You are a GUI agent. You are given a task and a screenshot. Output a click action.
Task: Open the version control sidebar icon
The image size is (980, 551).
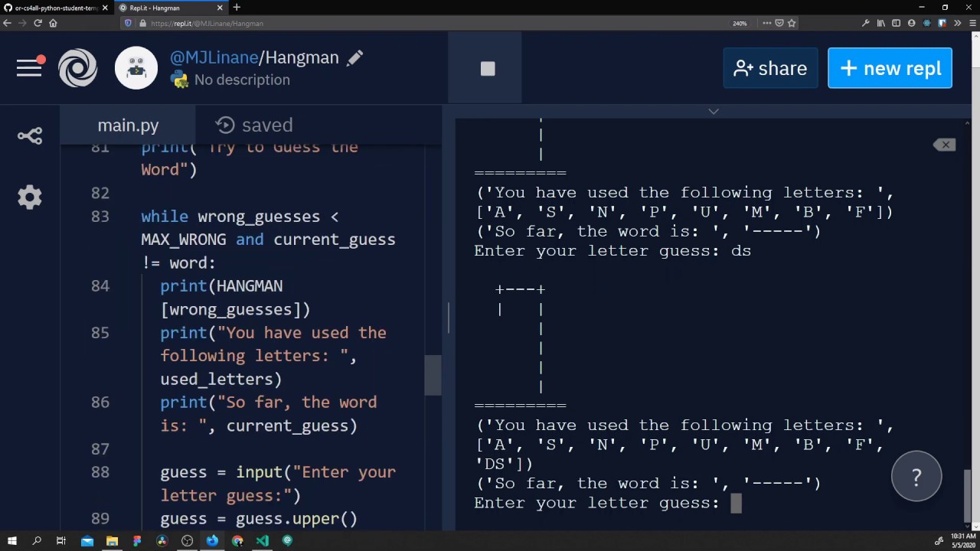(x=30, y=136)
